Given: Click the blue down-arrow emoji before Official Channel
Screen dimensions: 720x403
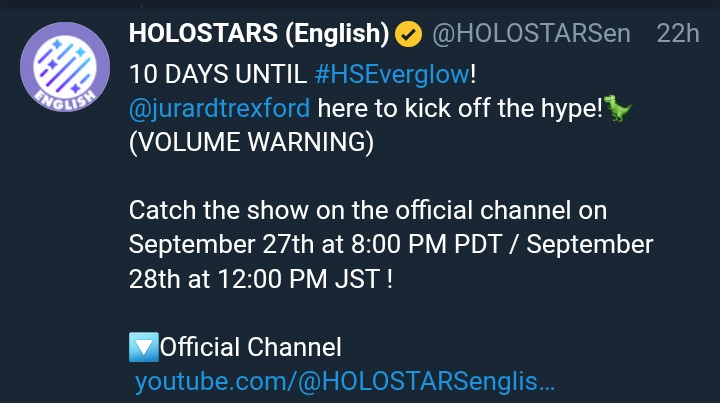Looking at the screenshot, I should point(144,347).
